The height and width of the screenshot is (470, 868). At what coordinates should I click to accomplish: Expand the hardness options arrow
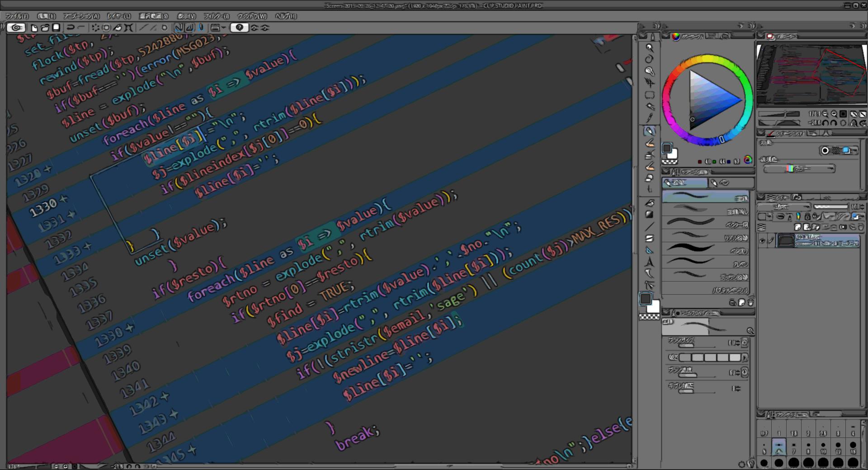pyautogui.click(x=745, y=357)
